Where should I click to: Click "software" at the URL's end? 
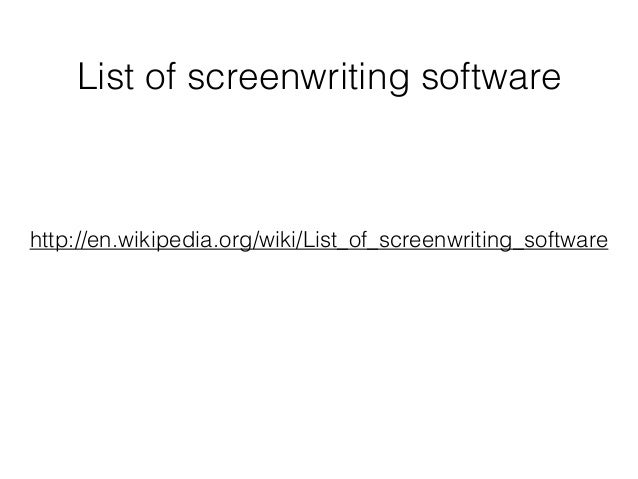[566, 240]
